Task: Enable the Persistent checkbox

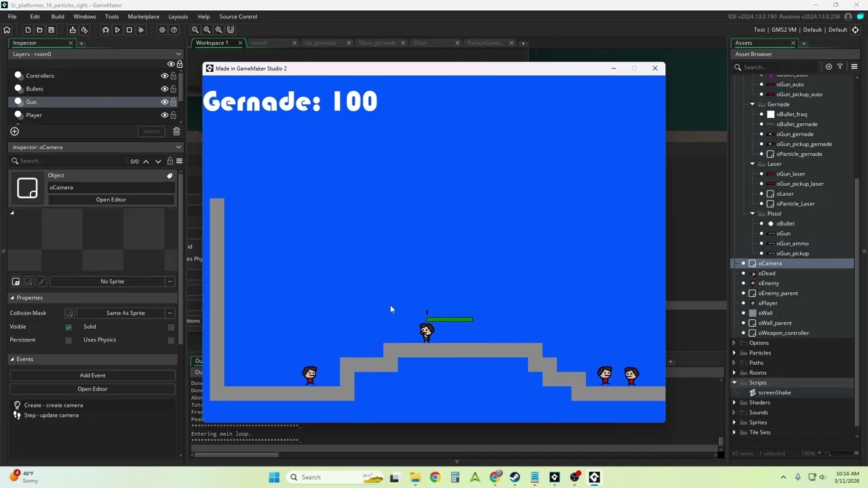Action: 68,340
